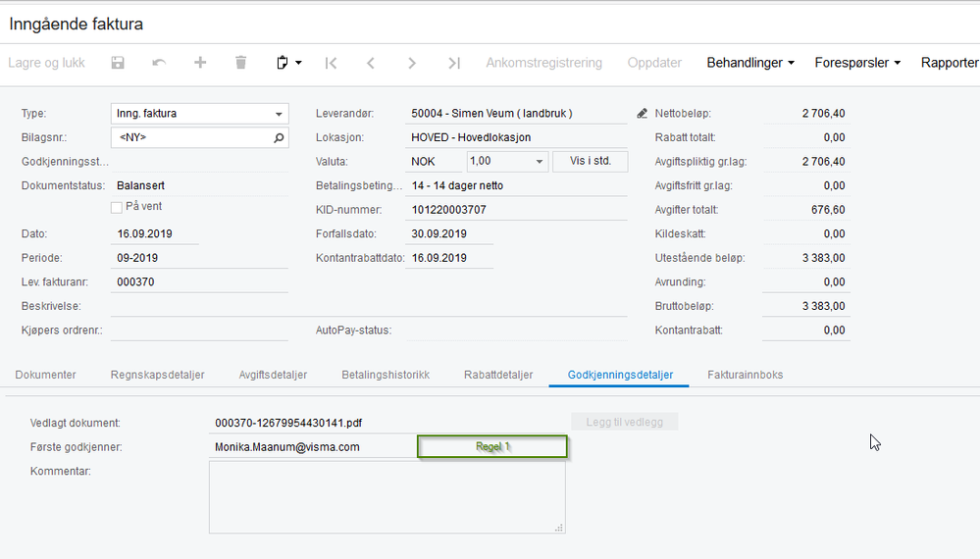The width and height of the screenshot is (980, 559).
Task: Open the Rapporter menu
Action: click(950, 63)
